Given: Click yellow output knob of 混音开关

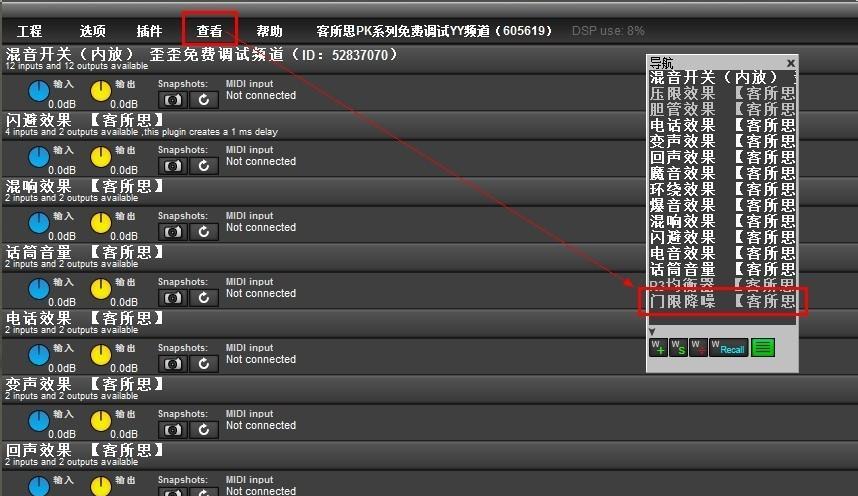Looking at the screenshot, I should click(x=101, y=91).
